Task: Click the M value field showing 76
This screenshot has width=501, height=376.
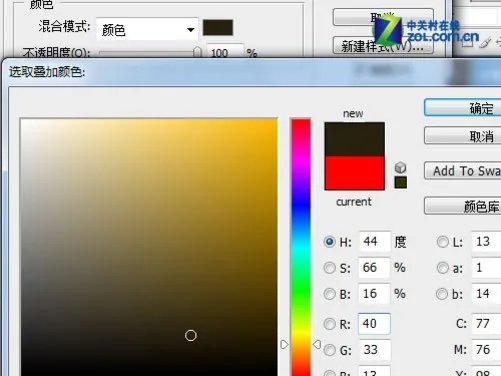Action: pos(487,350)
